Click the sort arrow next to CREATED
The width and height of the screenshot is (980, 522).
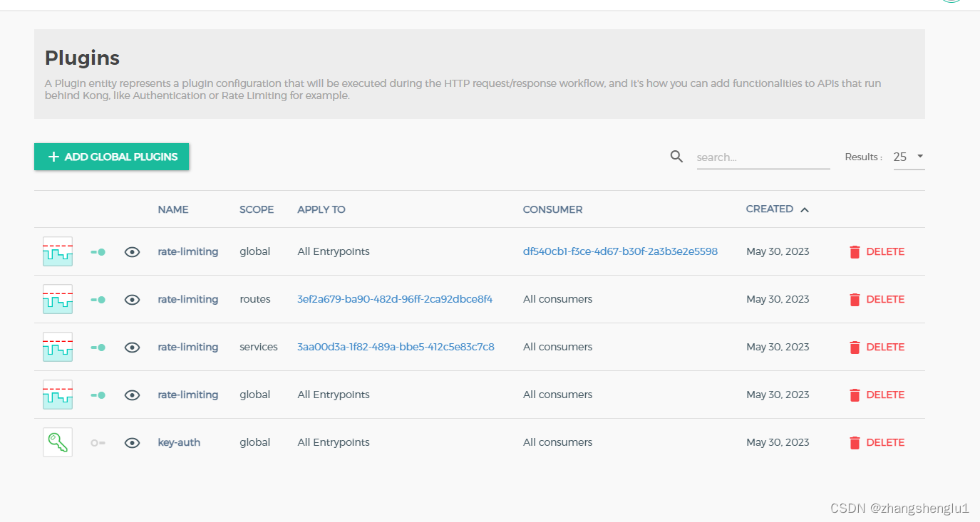805,209
